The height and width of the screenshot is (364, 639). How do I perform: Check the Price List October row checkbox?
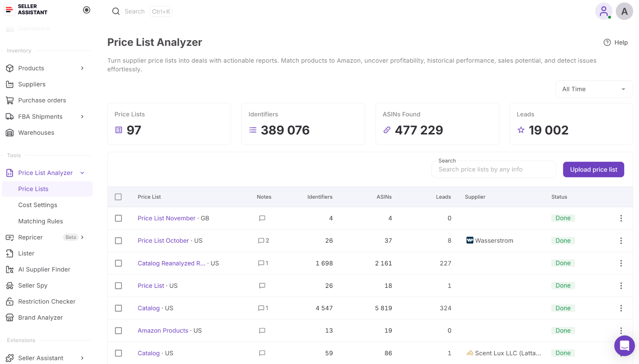118,241
